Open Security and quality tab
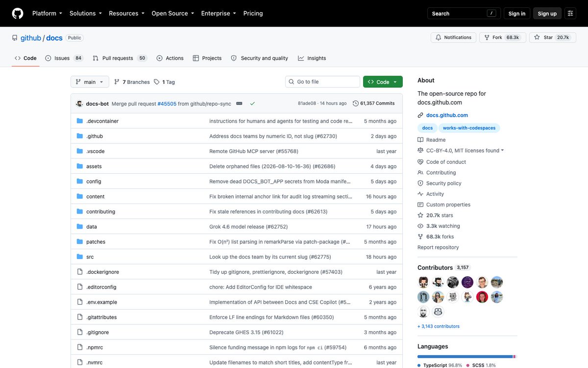Viewport: 588px width, 368px height. (259, 58)
